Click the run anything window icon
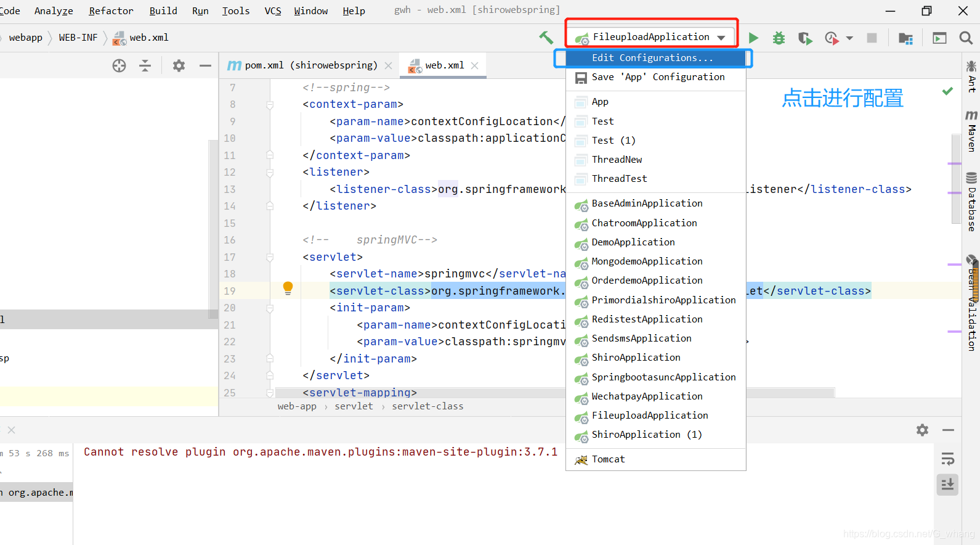This screenshot has width=980, height=545. point(939,38)
